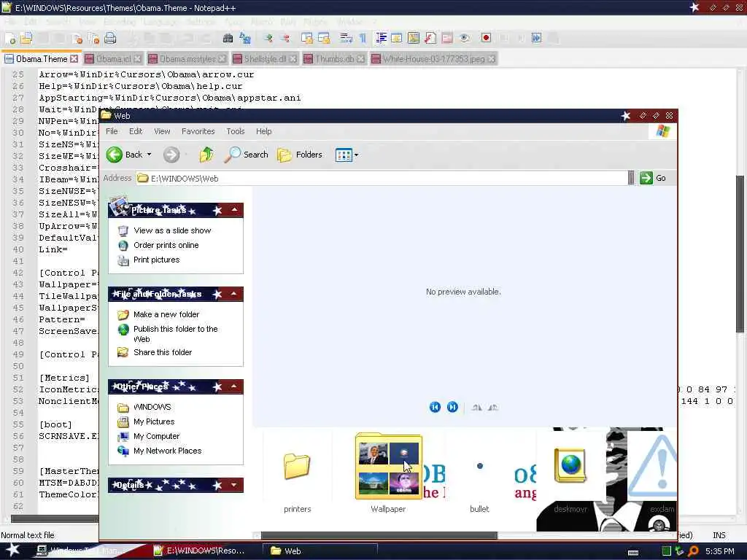Open the File menu in Web window
747x560 pixels.
click(x=112, y=131)
